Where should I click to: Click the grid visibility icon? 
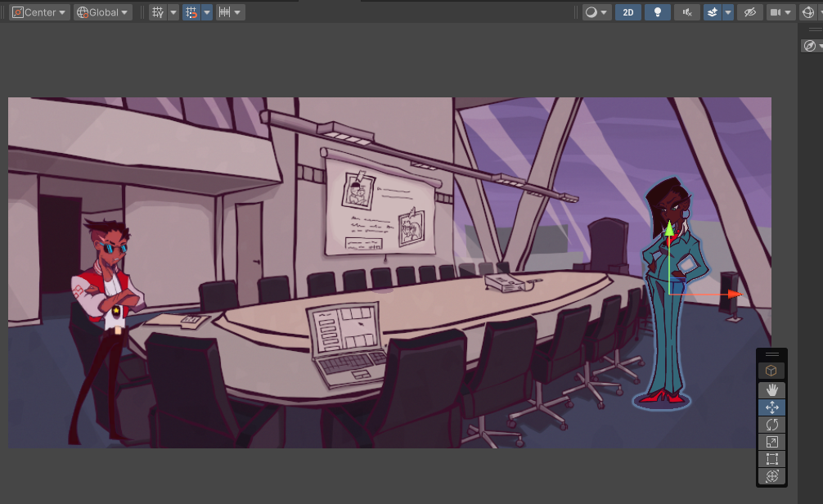(x=157, y=12)
